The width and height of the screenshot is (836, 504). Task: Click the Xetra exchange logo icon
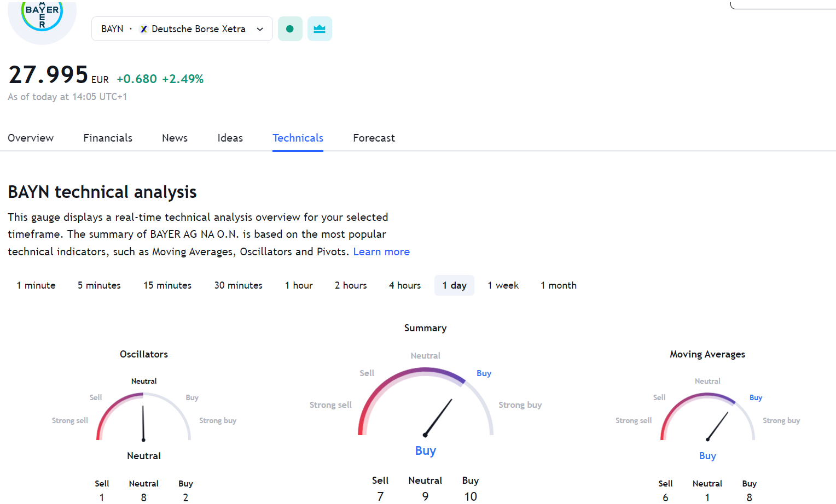pos(144,29)
